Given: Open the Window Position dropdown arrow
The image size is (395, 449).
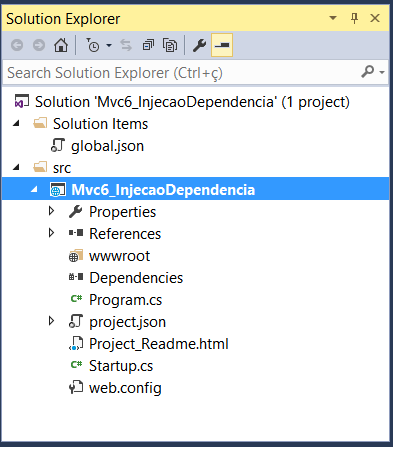Looking at the screenshot, I should pyautogui.click(x=333, y=18).
